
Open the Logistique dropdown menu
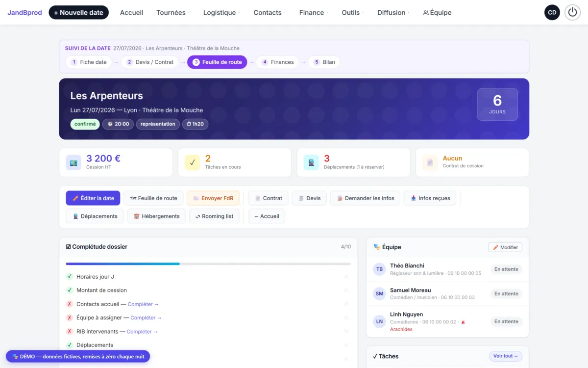pyautogui.click(x=221, y=13)
